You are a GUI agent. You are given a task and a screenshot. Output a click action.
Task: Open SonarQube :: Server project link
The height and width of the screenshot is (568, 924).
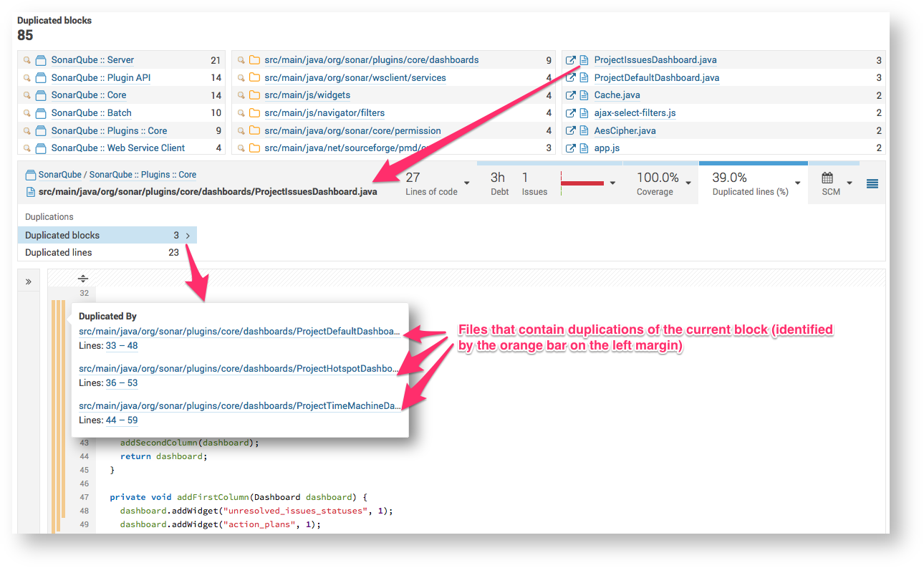[x=92, y=60]
